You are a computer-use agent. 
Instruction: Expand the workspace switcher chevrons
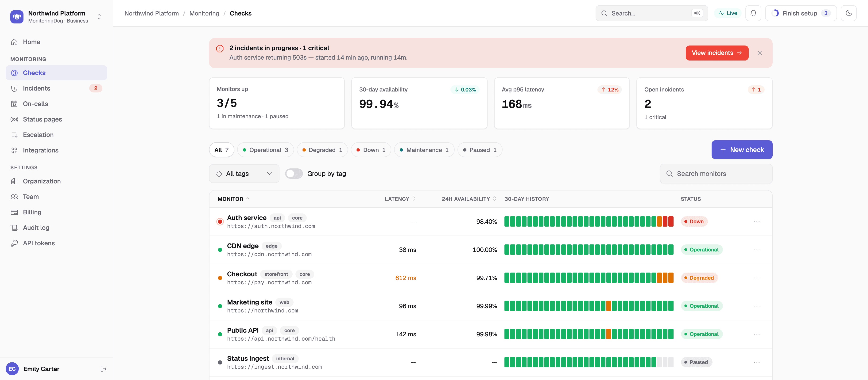click(x=99, y=17)
